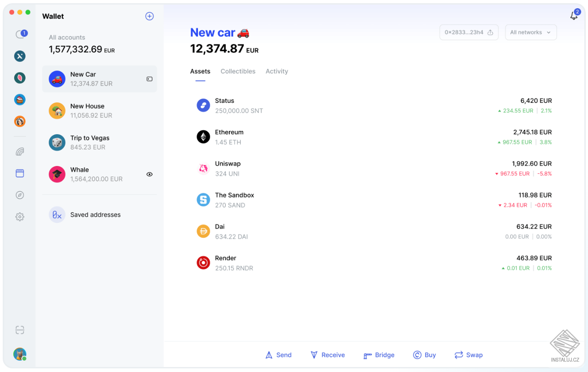The image size is (588, 372).
Task: Toggle the eye icon on Whale account
Action: [149, 174]
